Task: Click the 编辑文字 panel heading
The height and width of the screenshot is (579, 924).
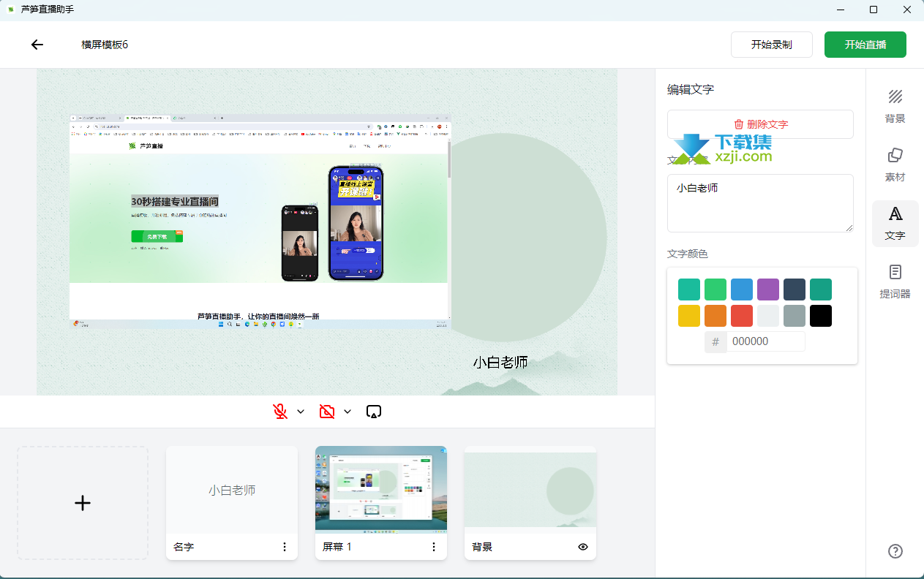Action: (691, 89)
